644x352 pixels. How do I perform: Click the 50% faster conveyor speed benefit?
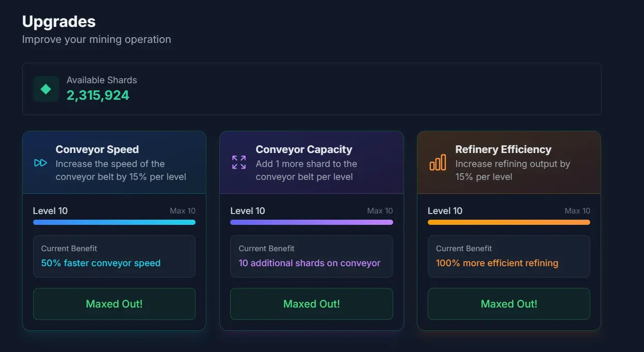(101, 263)
